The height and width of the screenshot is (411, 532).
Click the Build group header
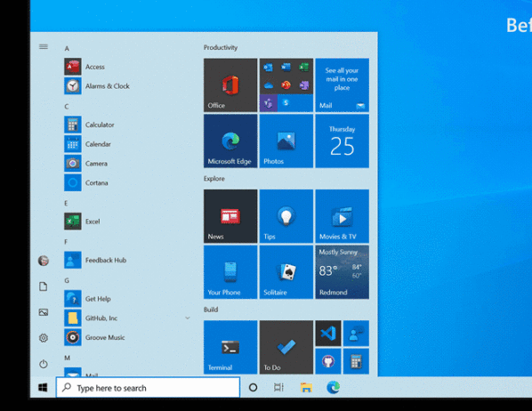[211, 310]
